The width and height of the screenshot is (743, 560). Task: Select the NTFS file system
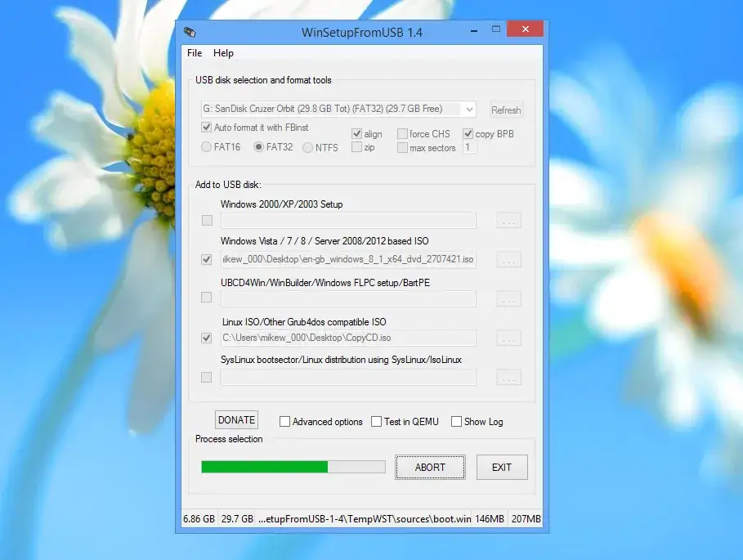point(307,147)
